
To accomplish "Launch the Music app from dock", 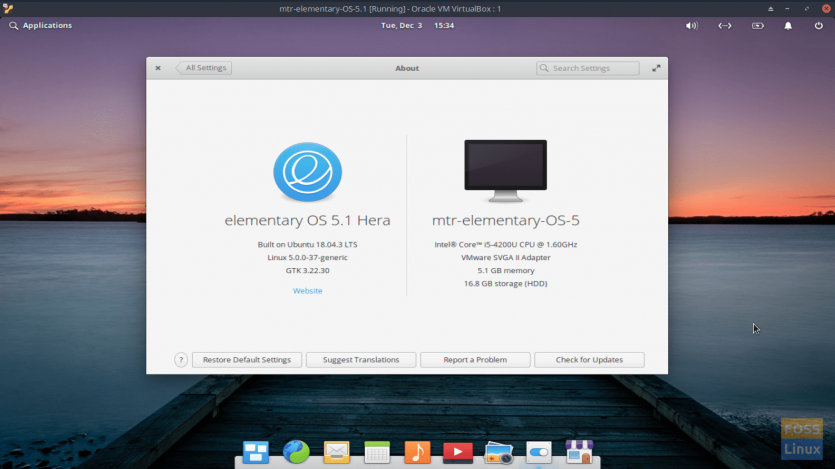I will pos(418,452).
